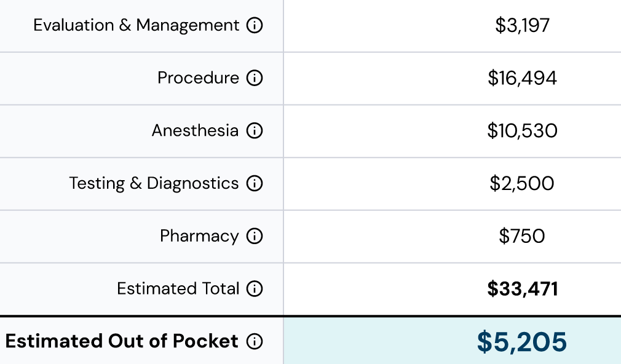Screen dimensions: 621x364
Task: Select the $10,530 anesthesia amount
Action: 523,131
